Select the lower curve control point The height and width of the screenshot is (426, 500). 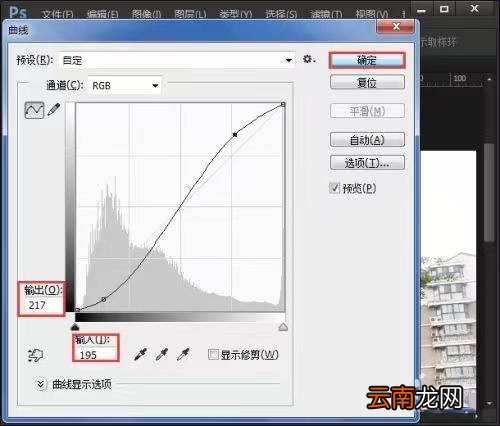pos(104,299)
